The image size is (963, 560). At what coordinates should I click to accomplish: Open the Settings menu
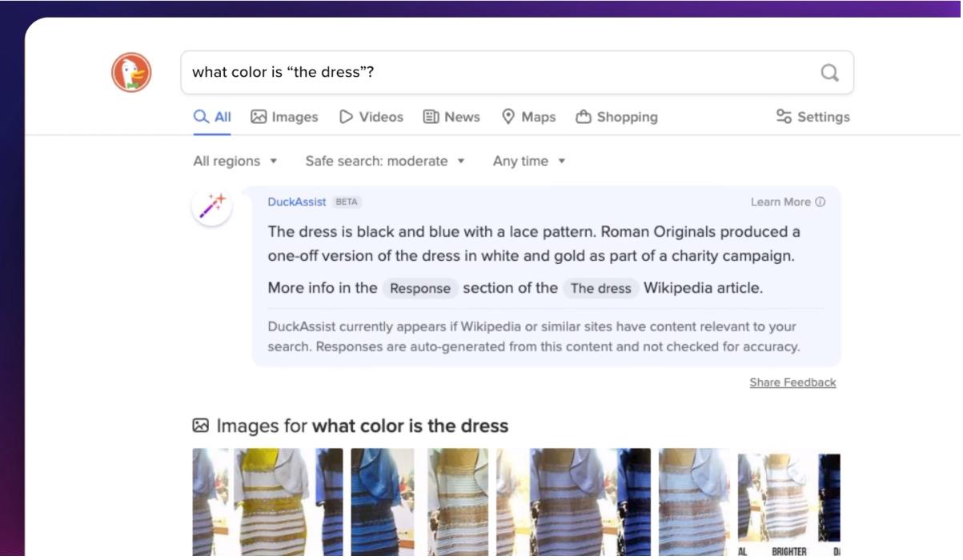(x=813, y=117)
